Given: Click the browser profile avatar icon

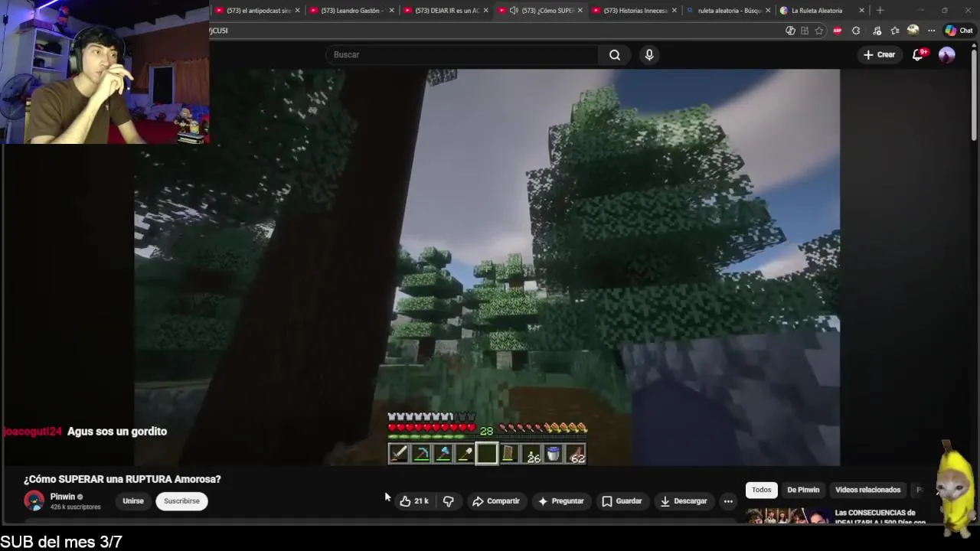Looking at the screenshot, I should 913,31.
